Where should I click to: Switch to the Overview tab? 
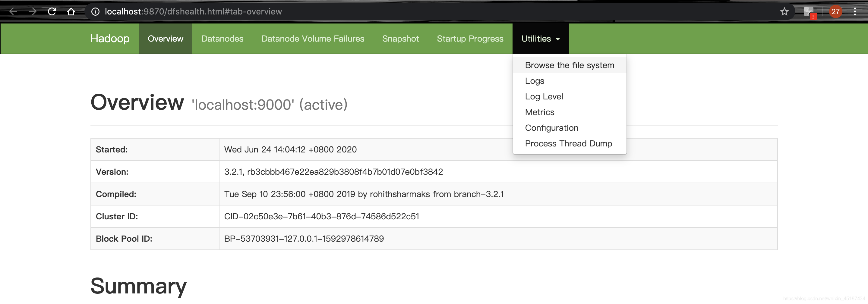[166, 39]
